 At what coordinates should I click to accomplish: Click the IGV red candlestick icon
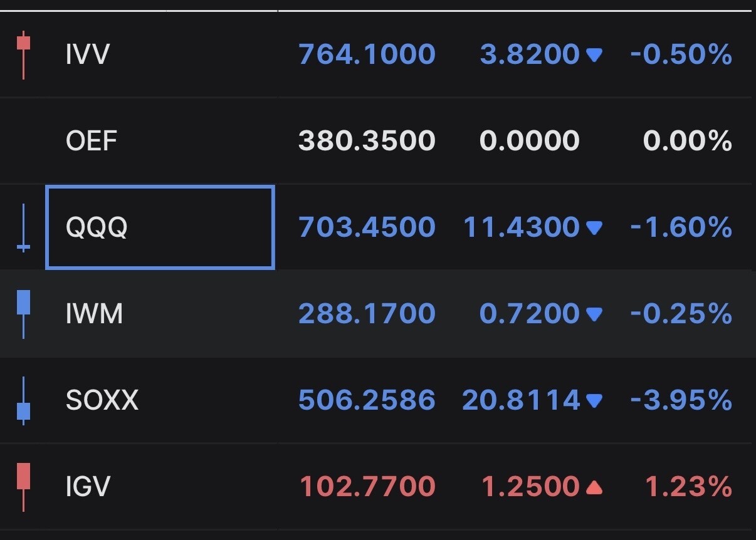point(23,487)
